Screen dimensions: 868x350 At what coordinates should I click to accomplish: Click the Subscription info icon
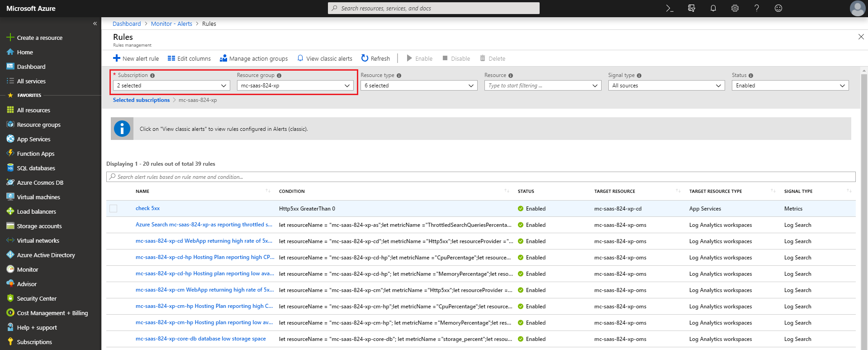tap(152, 76)
